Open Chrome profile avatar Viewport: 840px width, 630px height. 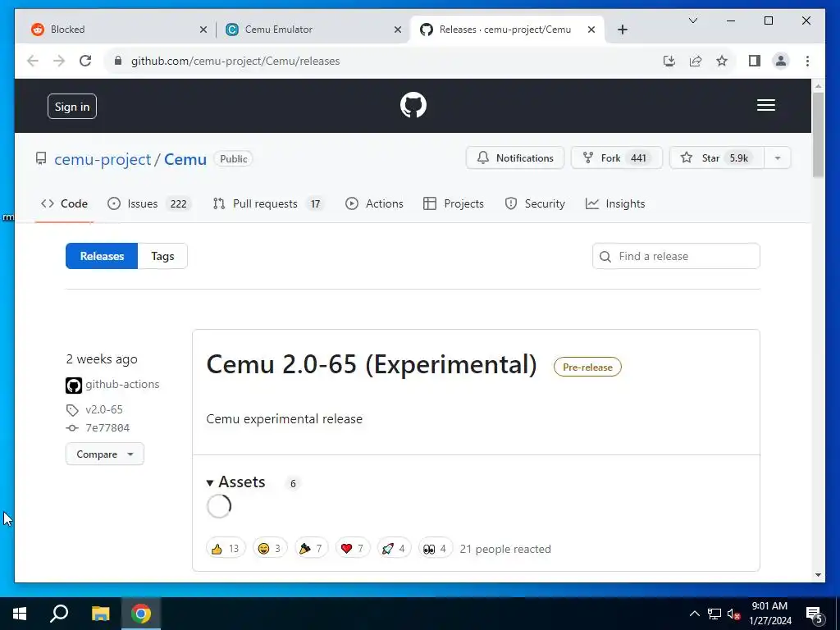781,61
